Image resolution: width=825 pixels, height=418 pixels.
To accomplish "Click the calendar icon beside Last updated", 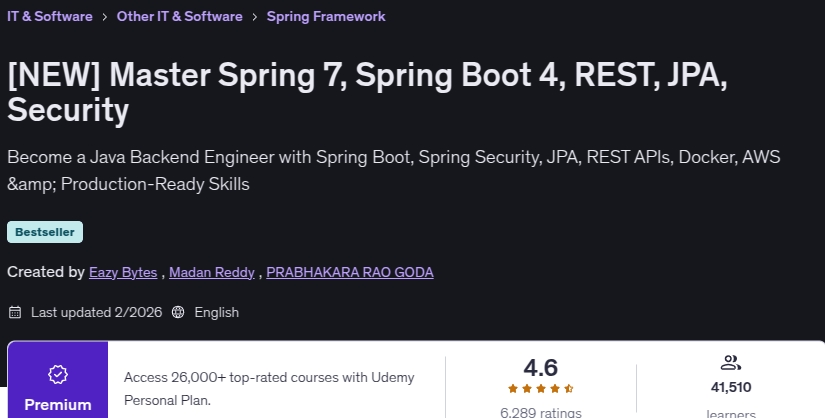I will 15,312.
